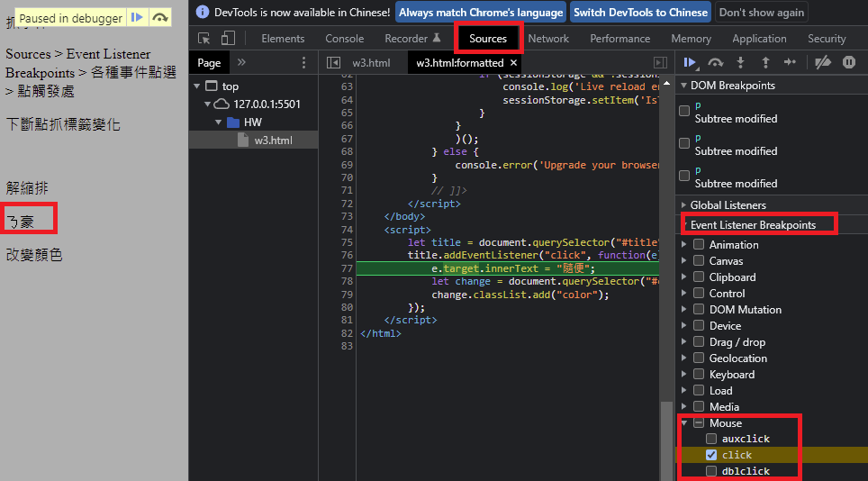The width and height of the screenshot is (868, 481).
Task: Select the inspect element picker icon
Action: click(203, 38)
